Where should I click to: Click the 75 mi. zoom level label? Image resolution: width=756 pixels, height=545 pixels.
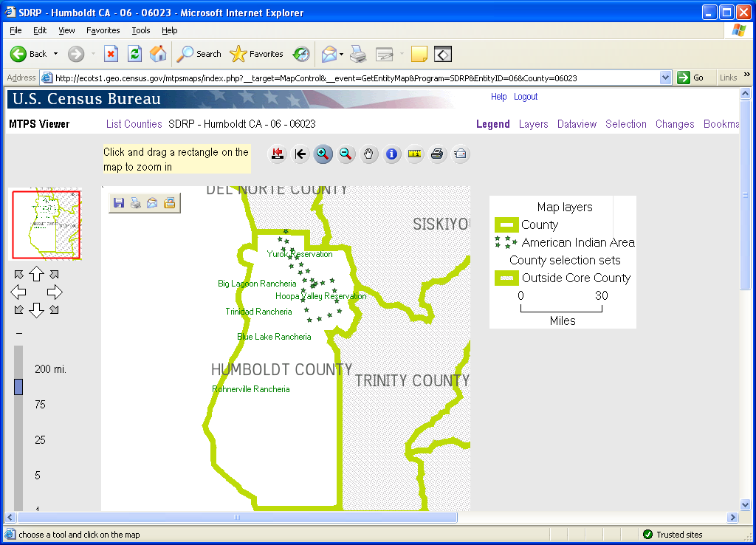tap(40, 405)
